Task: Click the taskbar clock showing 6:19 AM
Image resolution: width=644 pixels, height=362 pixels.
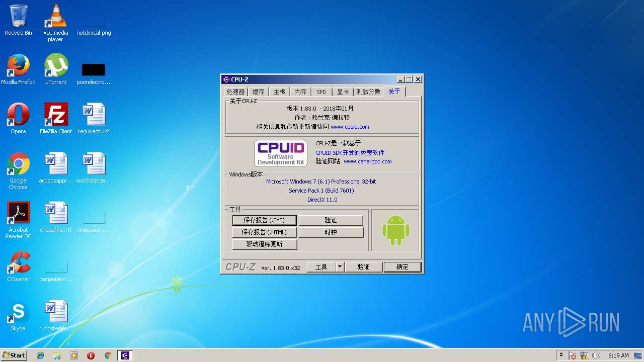Action: (618, 355)
